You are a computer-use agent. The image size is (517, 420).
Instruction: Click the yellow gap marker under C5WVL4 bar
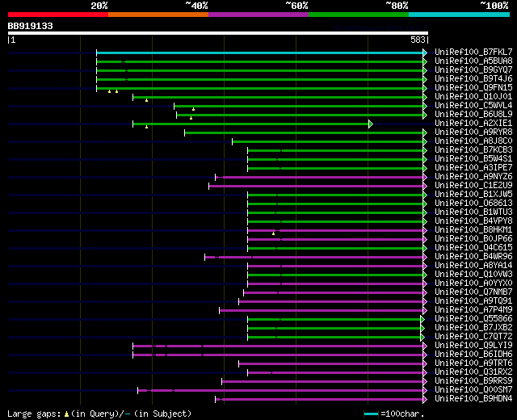[194, 109]
